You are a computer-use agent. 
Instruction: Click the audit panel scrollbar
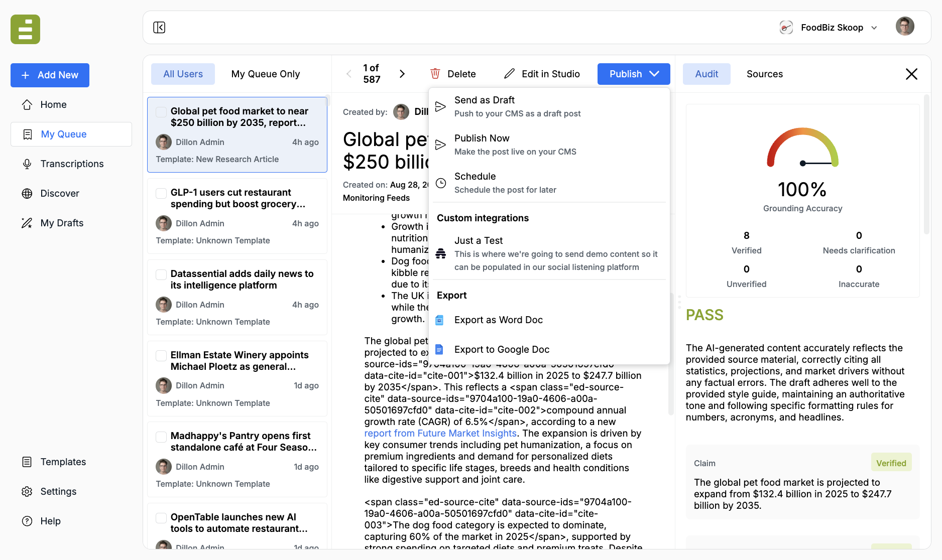pos(926,166)
